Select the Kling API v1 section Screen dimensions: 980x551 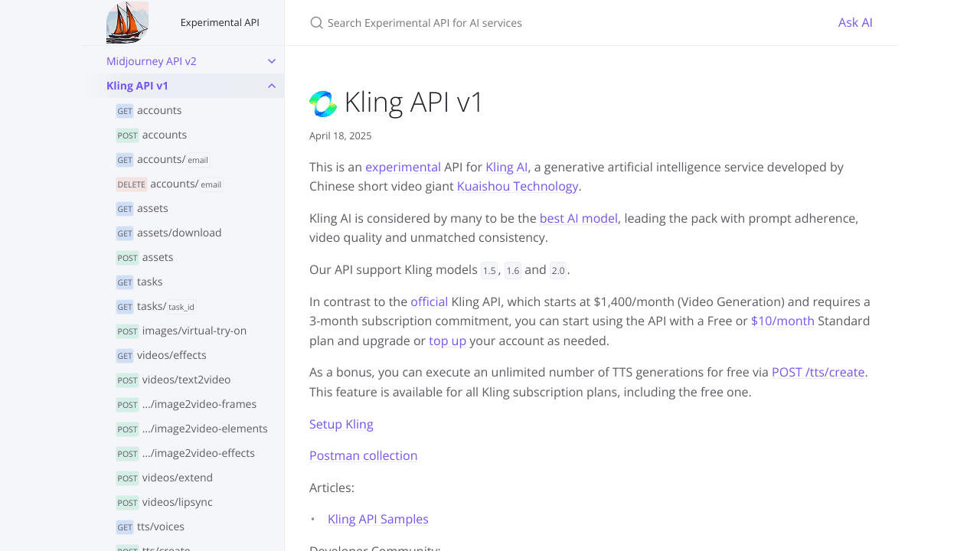[x=138, y=86]
